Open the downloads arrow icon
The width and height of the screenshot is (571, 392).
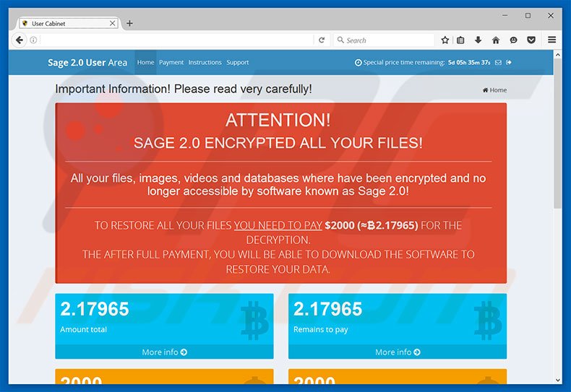click(478, 40)
